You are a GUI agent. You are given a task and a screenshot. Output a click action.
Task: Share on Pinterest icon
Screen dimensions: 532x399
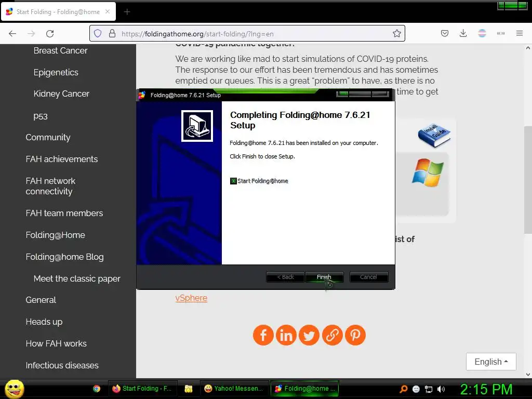coord(355,335)
